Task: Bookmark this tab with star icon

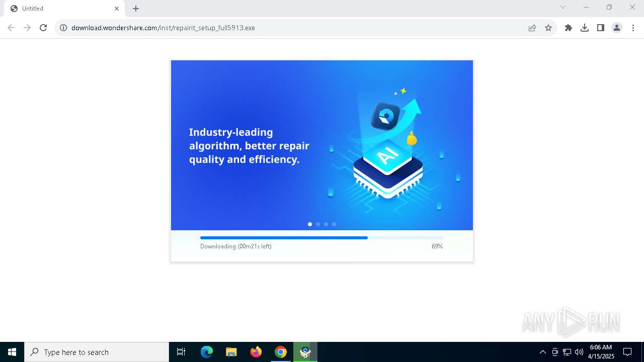Action: pyautogui.click(x=548, y=28)
